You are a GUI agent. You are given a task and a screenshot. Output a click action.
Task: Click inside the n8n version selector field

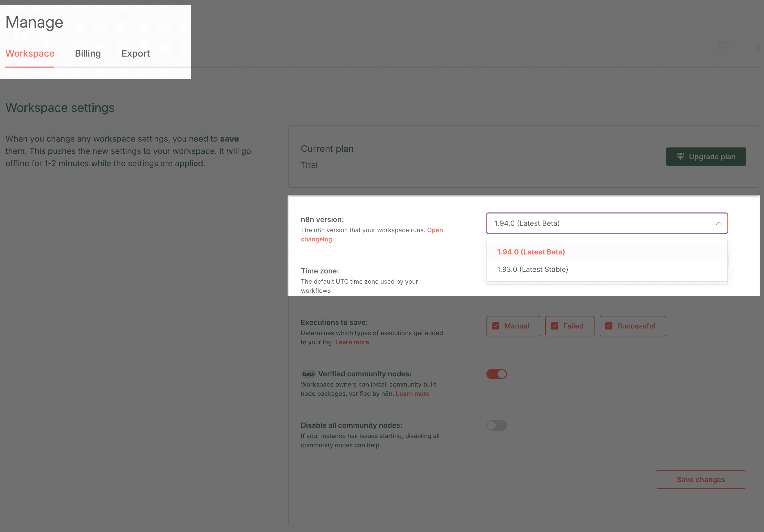pyautogui.click(x=582, y=223)
